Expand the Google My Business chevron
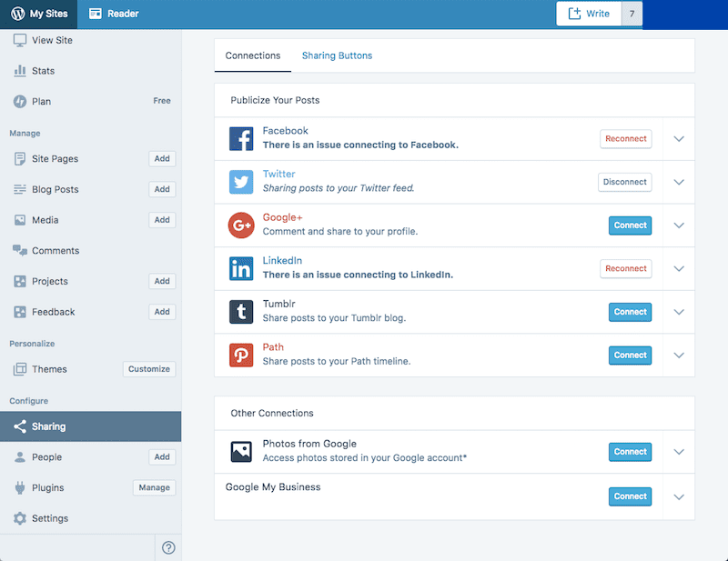The height and width of the screenshot is (561, 728). (x=679, y=497)
